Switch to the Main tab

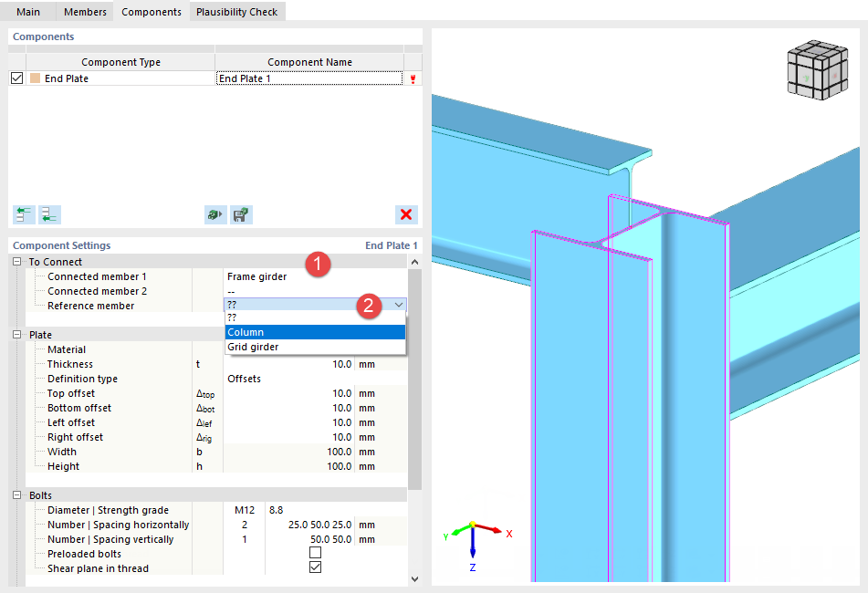click(x=27, y=12)
